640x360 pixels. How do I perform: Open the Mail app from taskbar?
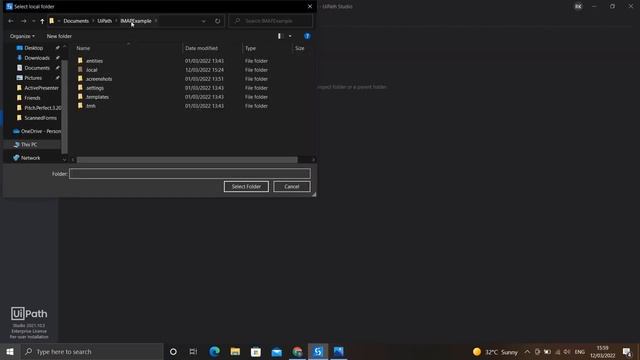(x=277, y=351)
